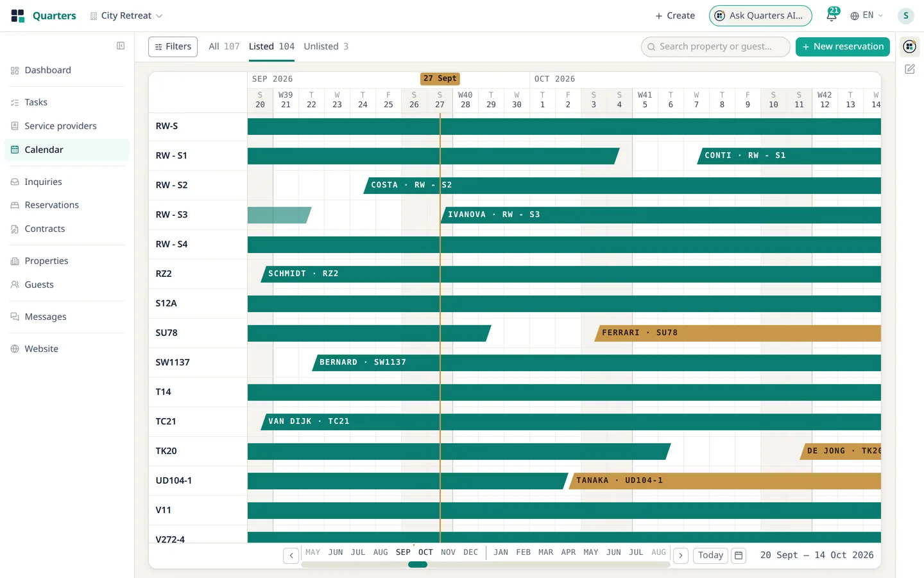
Task: Open Ivanova RW - S3 reservation
Action: (661, 215)
